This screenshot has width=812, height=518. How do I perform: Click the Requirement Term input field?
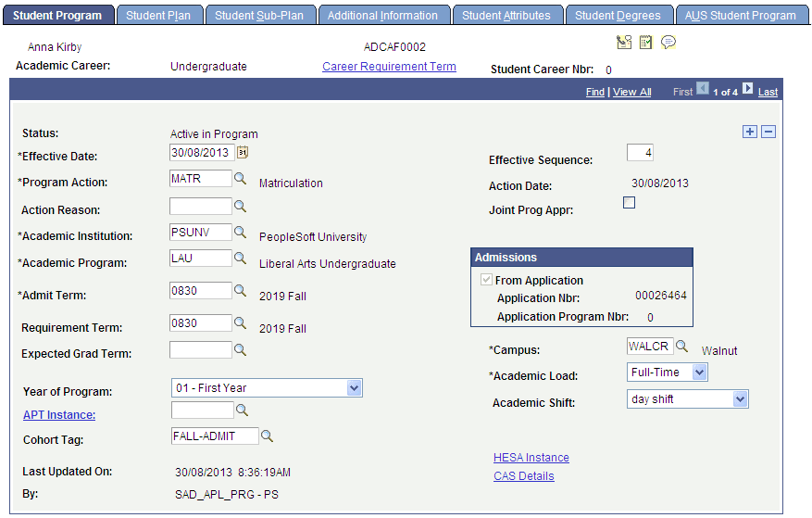200,322
